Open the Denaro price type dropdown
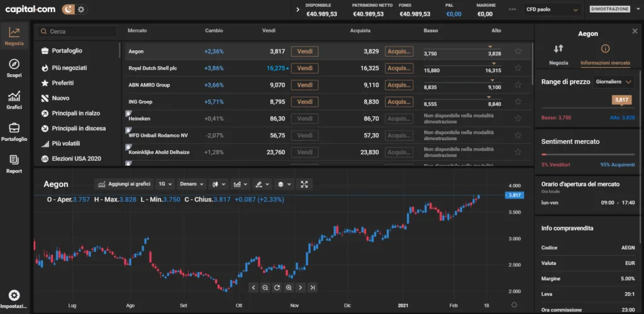The image size is (644, 314). tap(192, 185)
